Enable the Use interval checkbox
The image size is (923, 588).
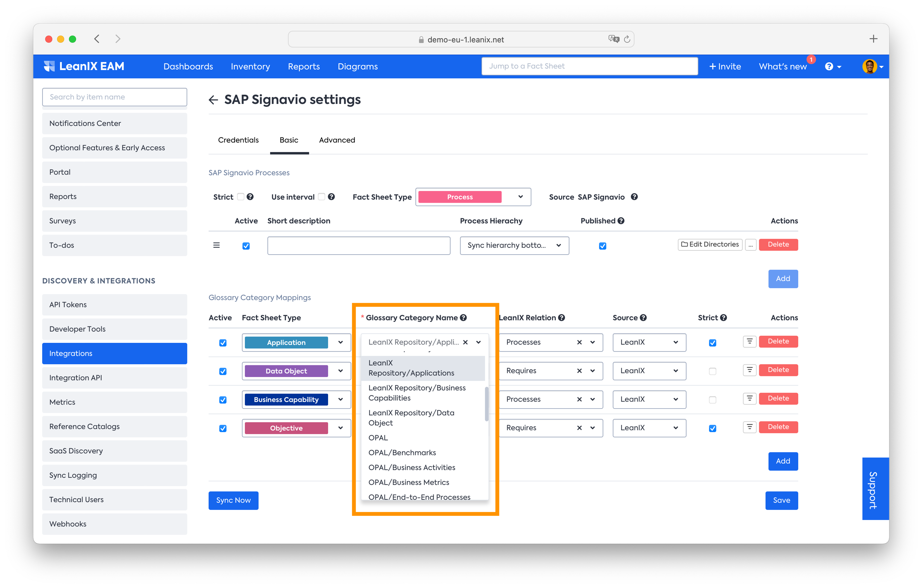(x=322, y=197)
